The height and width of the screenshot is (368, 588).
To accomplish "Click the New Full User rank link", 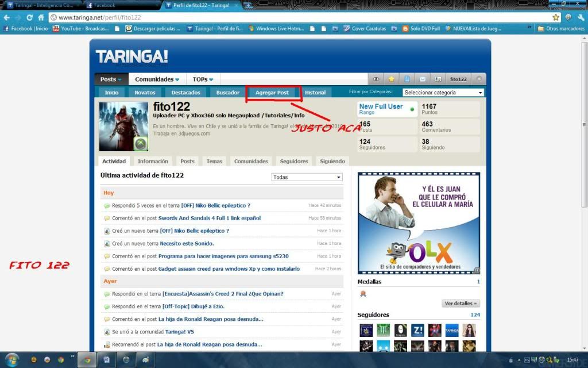I will [381, 106].
